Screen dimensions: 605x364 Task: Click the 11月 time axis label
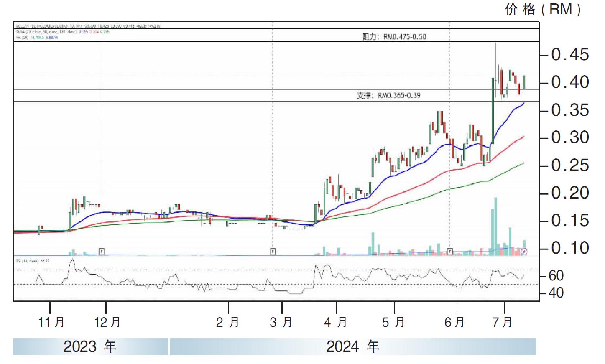click(x=51, y=322)
